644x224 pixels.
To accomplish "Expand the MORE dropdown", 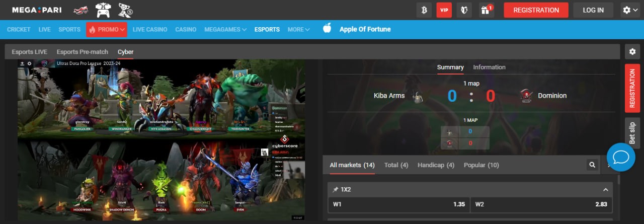I will tap(299, 30).
